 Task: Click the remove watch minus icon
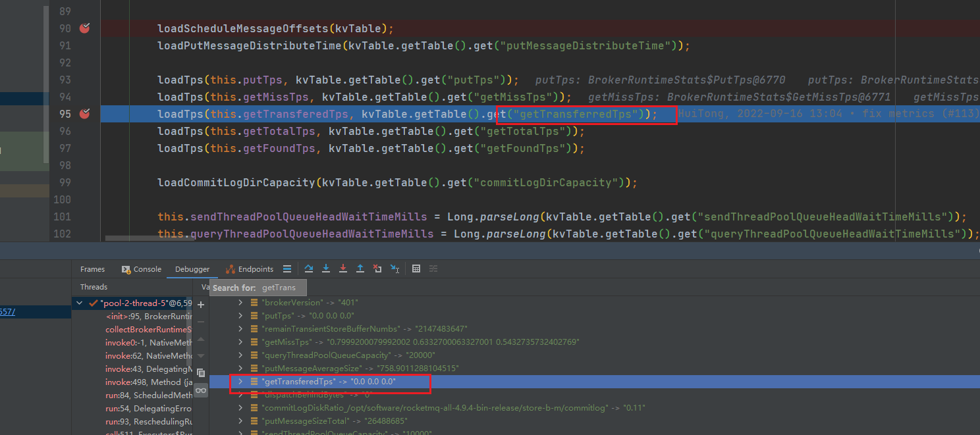[x=201, y=322]
